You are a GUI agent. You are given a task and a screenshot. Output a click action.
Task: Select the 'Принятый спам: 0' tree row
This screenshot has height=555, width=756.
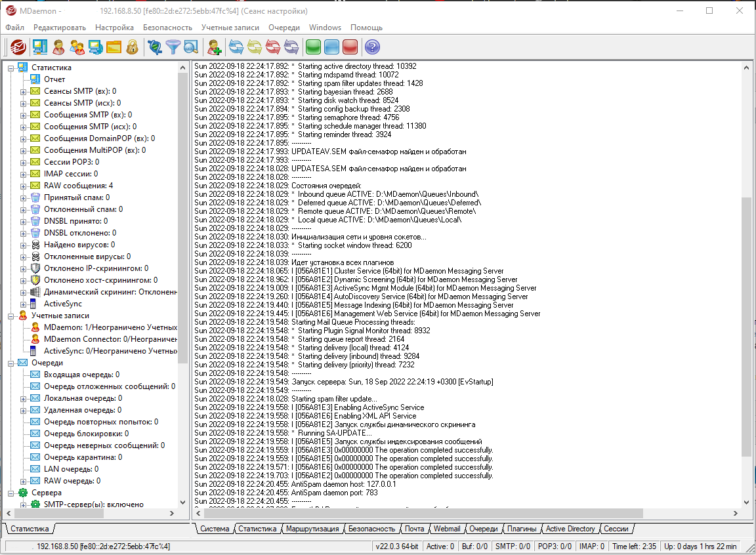click(x=77, y=197)
